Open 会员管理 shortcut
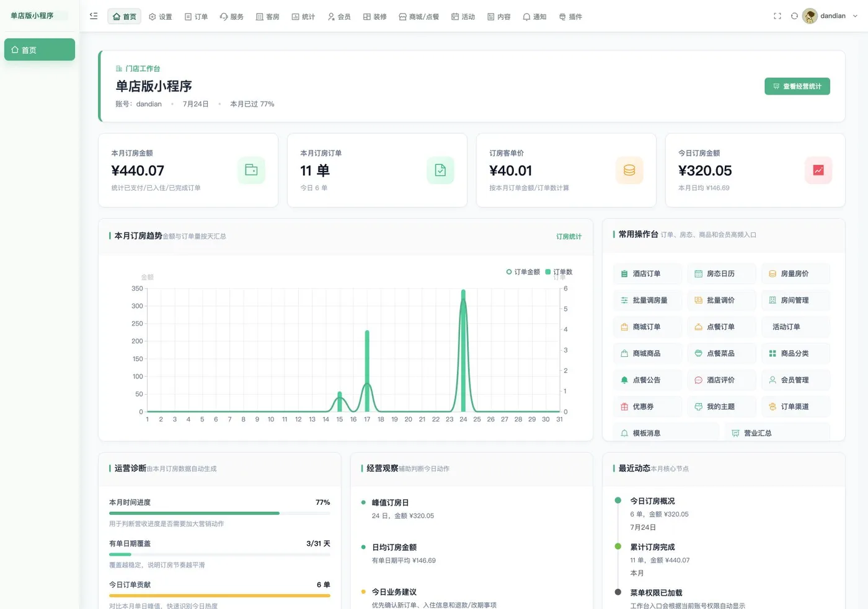The width and height of the screenshot is (868, 609). 795,380
